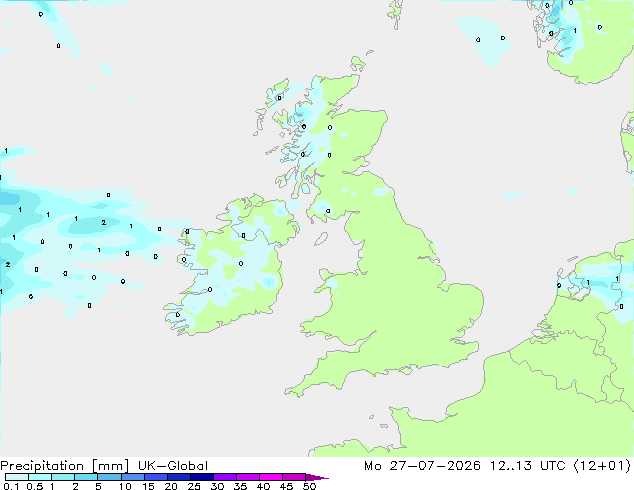The image size is (634, 490).
Task: Click the 'UK-Global' model name label
Action: pos(173,466)
